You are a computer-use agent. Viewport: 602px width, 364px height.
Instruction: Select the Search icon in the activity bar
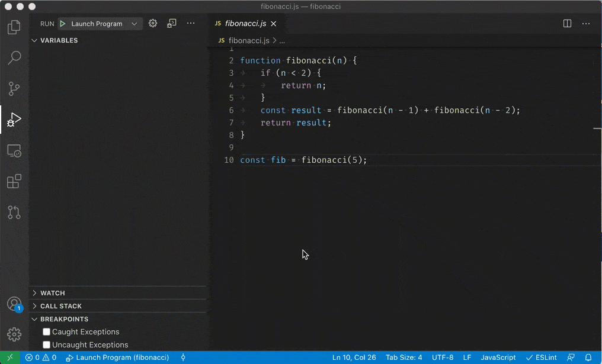(x=14, y=57)
